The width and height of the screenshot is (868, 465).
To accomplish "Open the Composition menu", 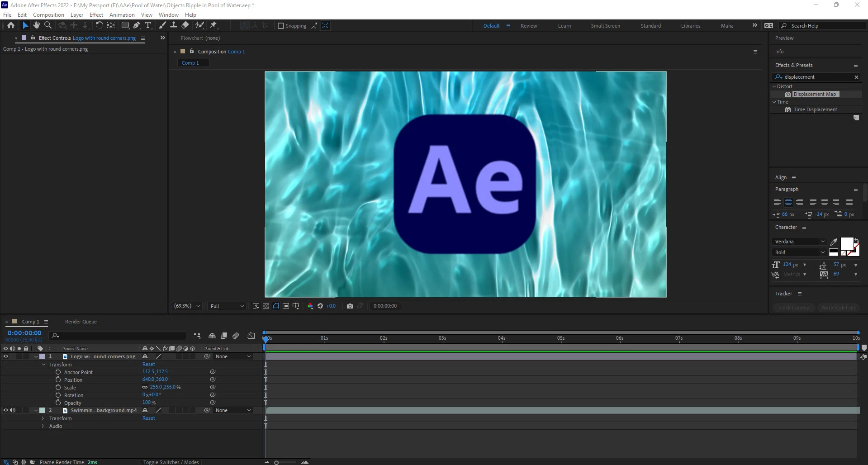I will point(48,14).
